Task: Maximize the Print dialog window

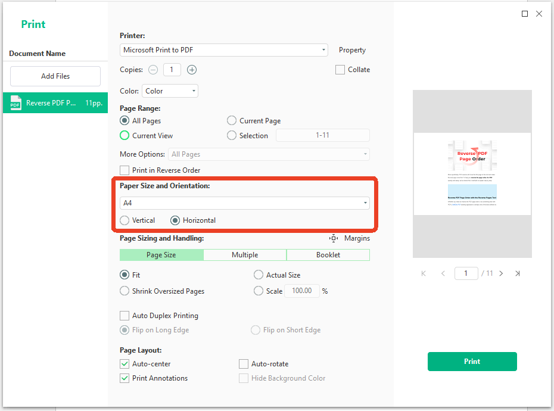Action: pos(525,14)
